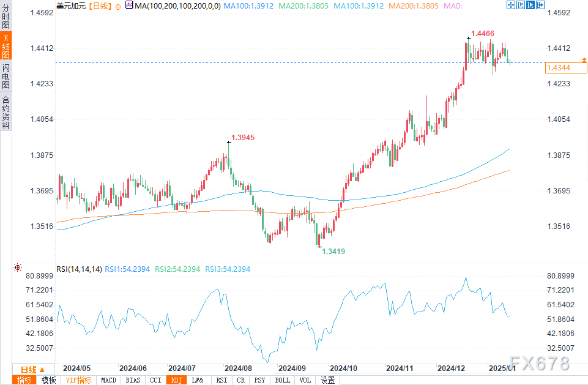Click the MA indicator chart icon
Viewport: 588px width, 385px height.
(129, 6)
